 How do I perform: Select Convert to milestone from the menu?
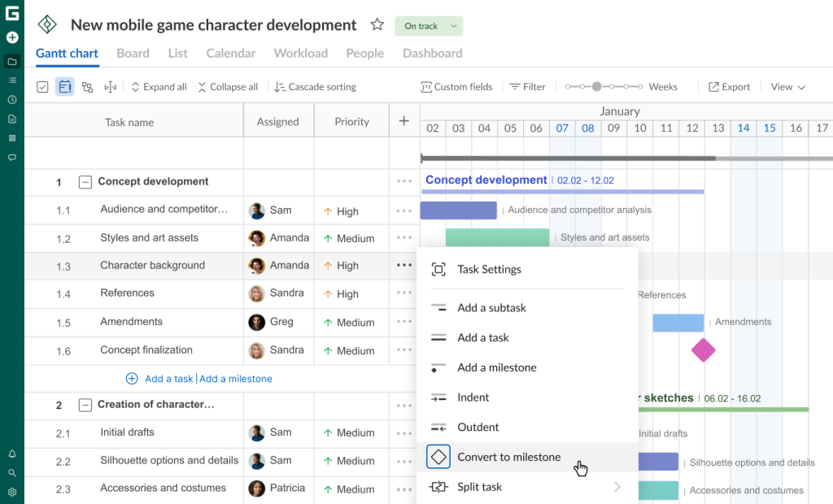507,458
